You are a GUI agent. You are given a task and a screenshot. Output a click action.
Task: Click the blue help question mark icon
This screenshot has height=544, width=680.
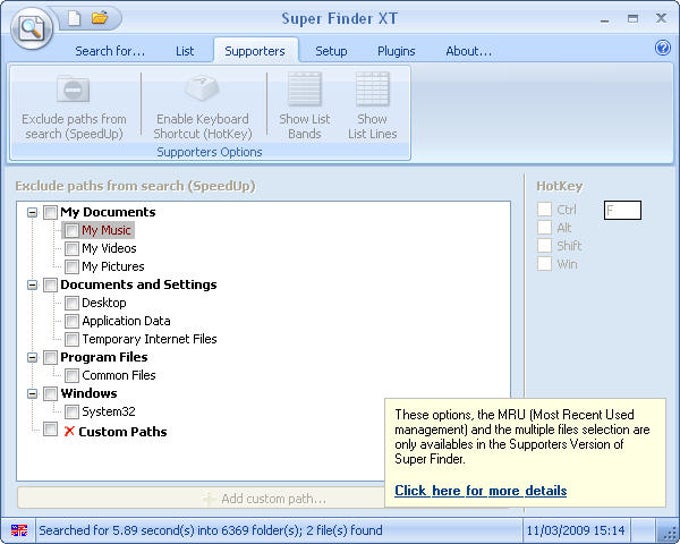(662, 47)
